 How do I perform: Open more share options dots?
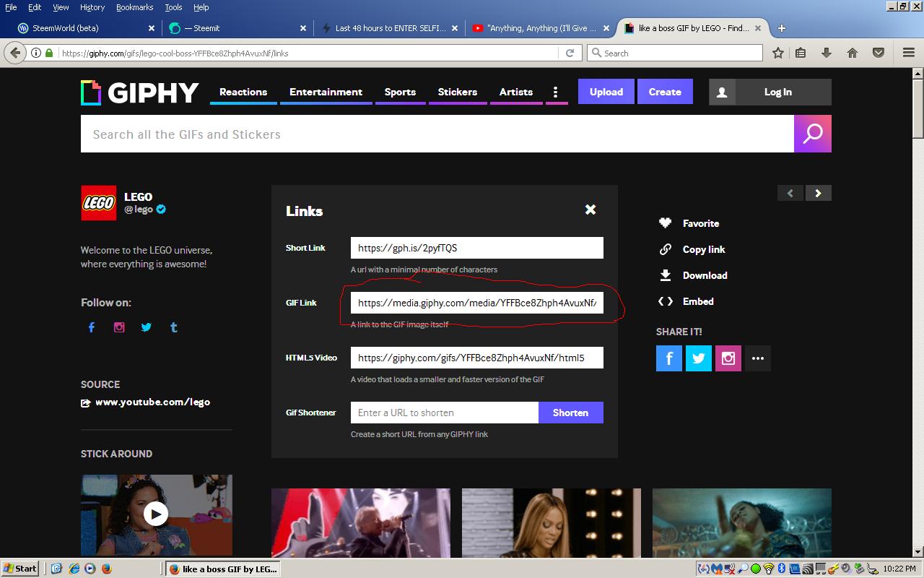point(758,358)
